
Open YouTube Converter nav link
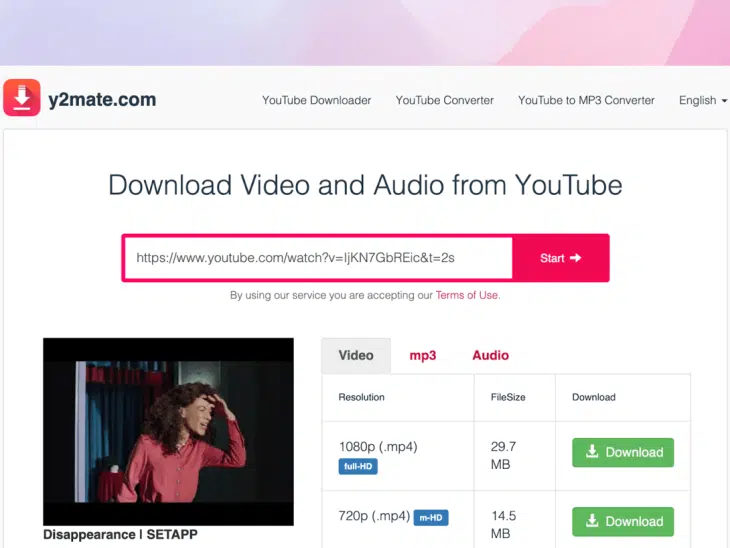(x=445, y=100)
